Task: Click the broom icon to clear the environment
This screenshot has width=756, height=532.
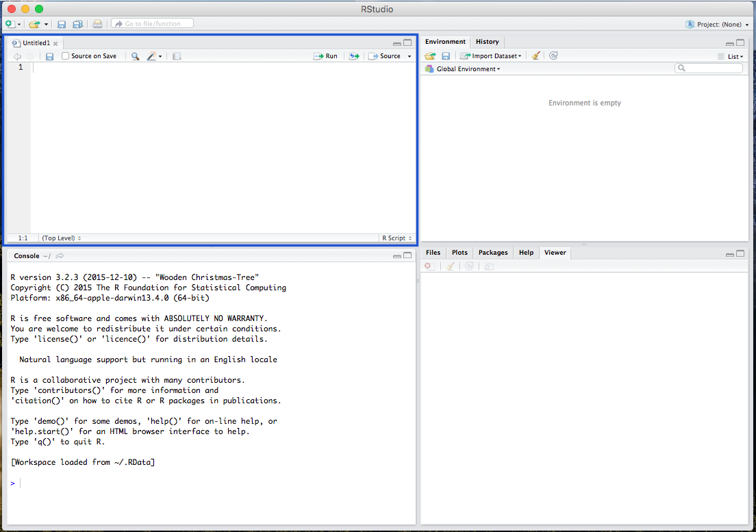Action: (x=535, y=55)
